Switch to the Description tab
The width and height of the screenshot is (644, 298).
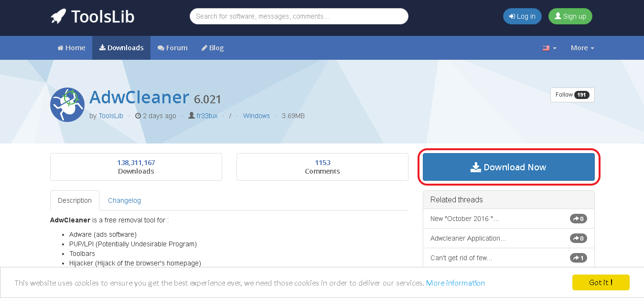click(x=75, y=200)
